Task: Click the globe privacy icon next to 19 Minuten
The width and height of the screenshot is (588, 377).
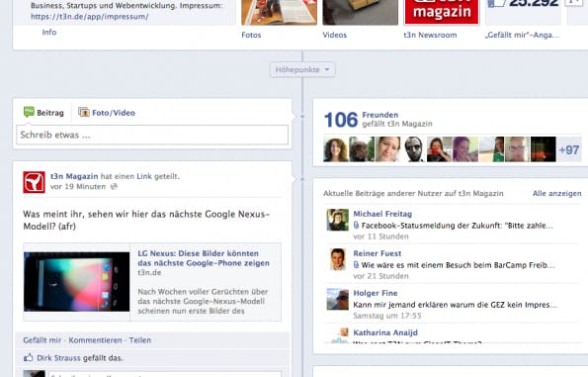Action: point(114,186)
